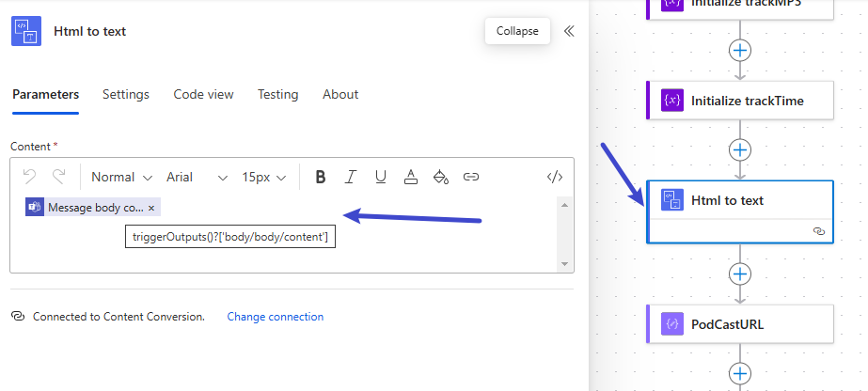Remove the Message body content token
Viewport: 868px width, 391px height.
tap(152, 208)
